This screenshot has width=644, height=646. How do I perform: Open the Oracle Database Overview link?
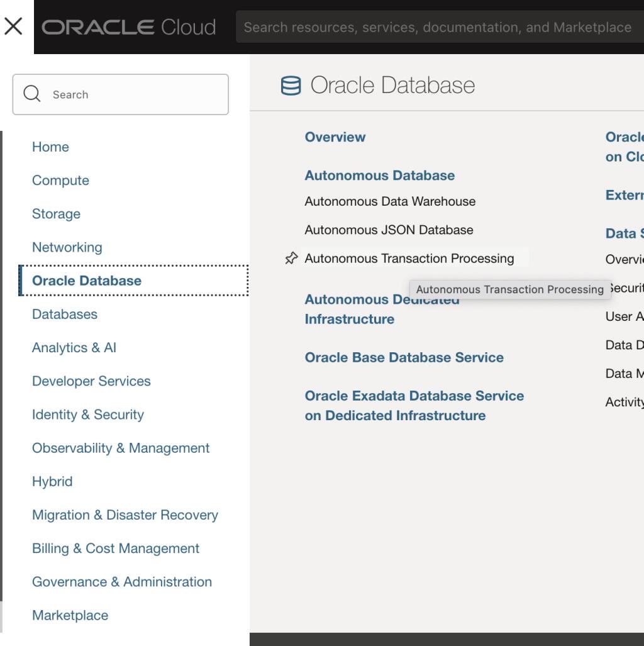335,137
